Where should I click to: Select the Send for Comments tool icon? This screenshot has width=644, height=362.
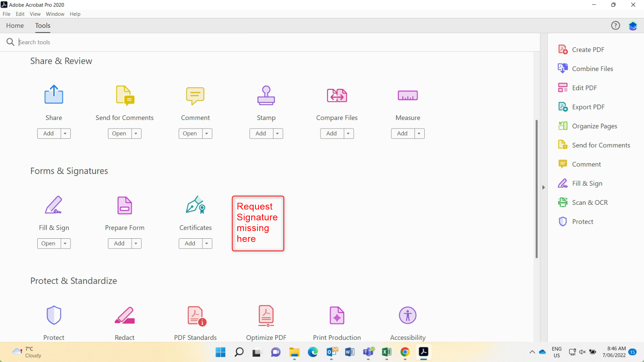[125, 95]
